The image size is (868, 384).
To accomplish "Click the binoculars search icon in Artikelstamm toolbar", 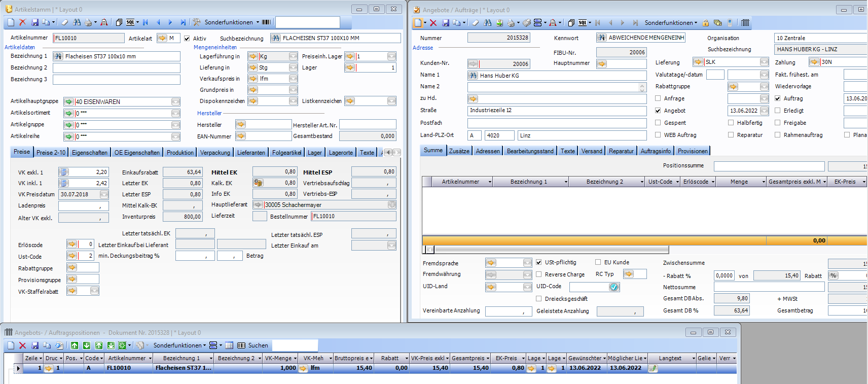I will tap(77, 22).
